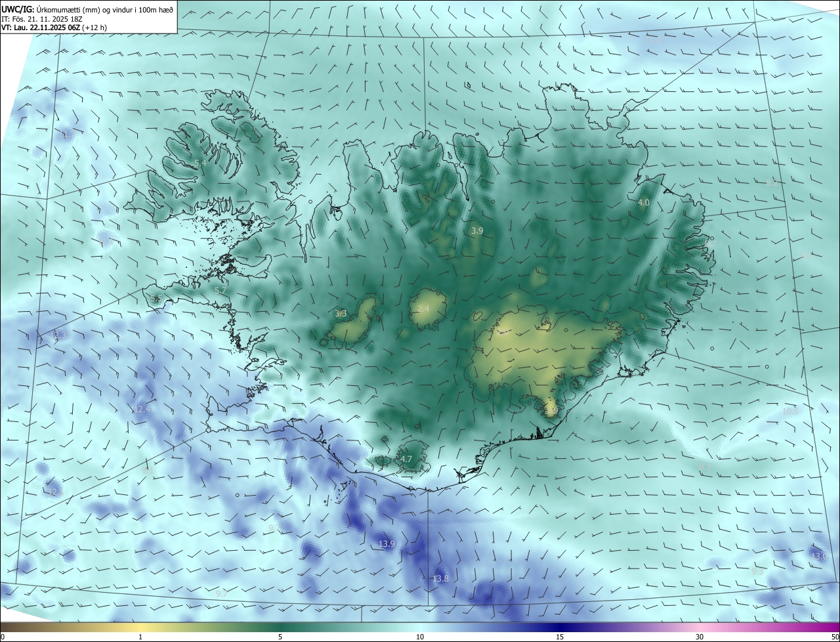
Task: Click the 4.0 value in northeast Iceland
Action: [x=644, y=203]
